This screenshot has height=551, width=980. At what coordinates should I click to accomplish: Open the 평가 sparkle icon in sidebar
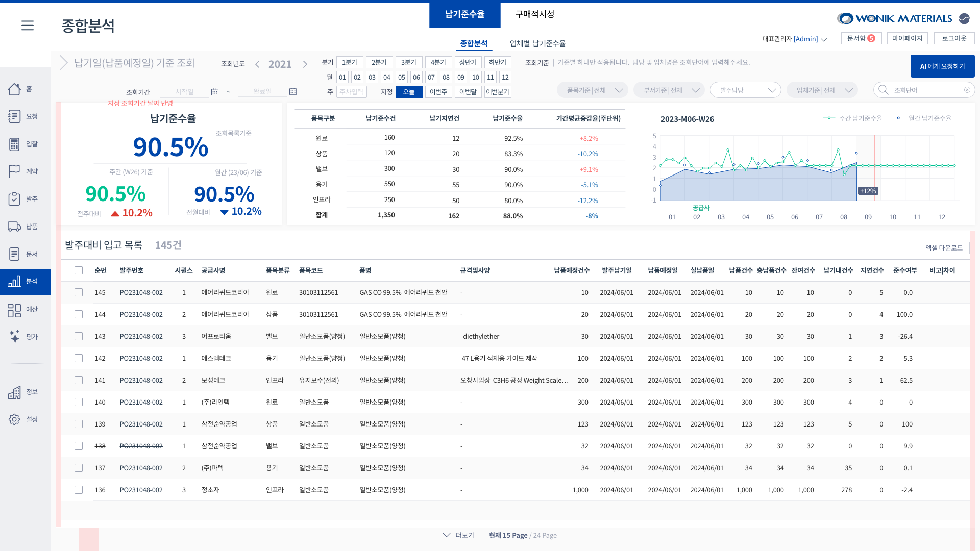tap(14, 337)
